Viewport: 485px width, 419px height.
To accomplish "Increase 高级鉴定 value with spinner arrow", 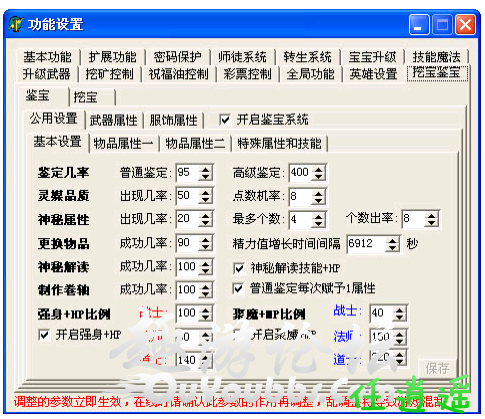I will 319,170.
